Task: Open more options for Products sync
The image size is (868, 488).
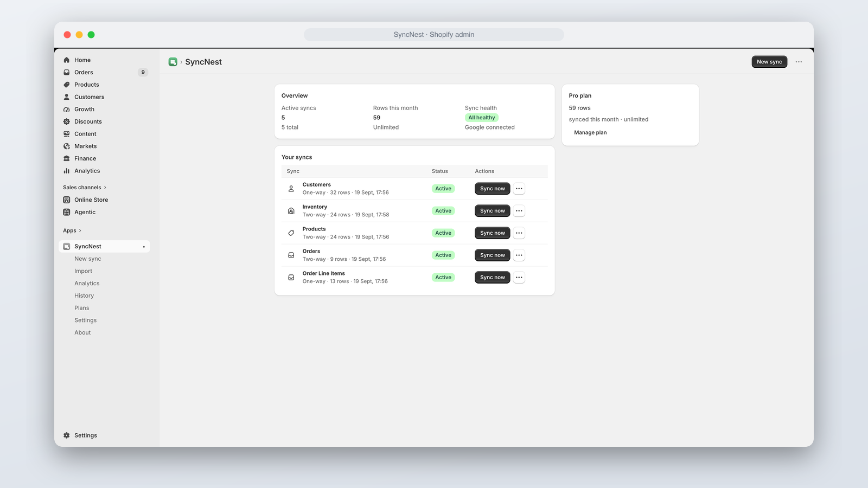Action: point(519,233)
